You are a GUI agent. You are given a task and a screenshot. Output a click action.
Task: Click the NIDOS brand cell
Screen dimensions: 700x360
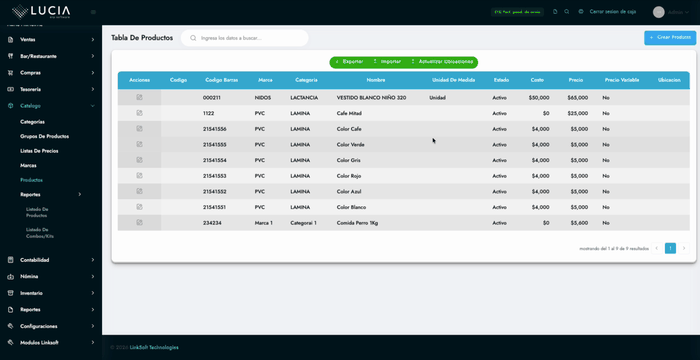(x=262, y=97)
